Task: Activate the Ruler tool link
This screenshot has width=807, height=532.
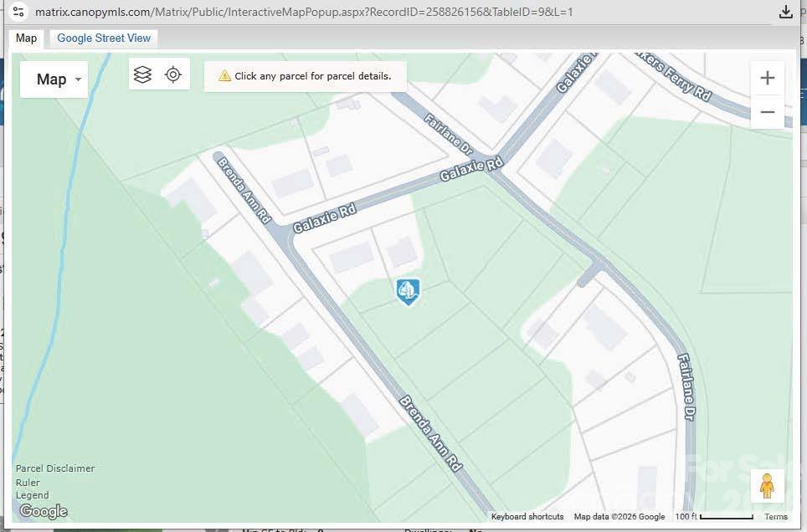Action: click(x=28, y=482)
